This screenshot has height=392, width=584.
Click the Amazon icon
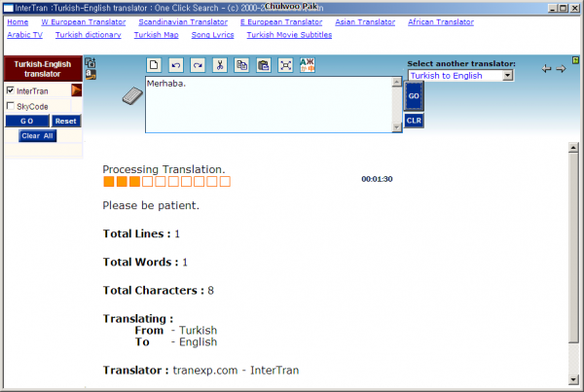(x=91, y=75)
